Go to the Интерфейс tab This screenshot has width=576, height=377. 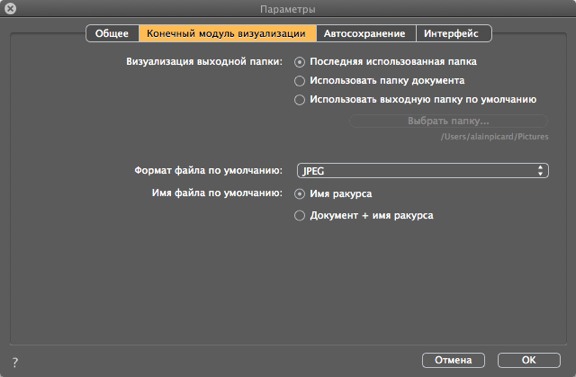pyautogui.click(x=454, y=33)
